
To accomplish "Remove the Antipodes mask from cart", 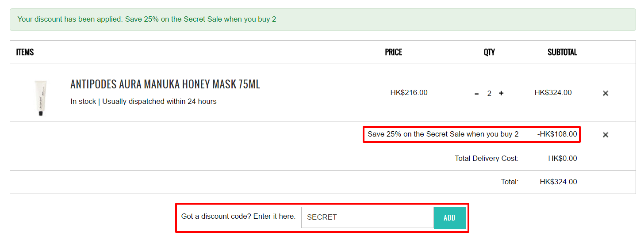I will [606, 93].
